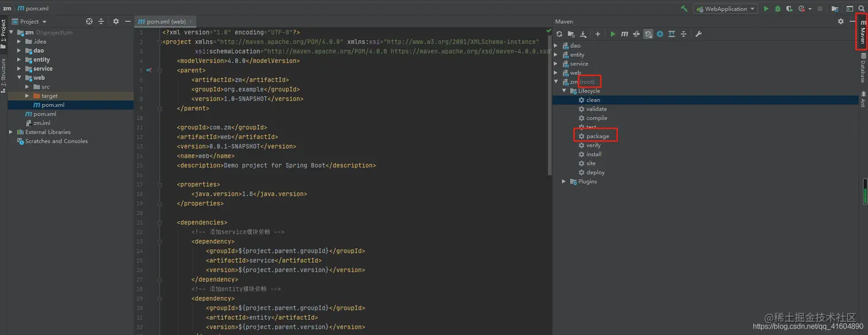
Task: Toggle the Database side tool window tab
Action: pyautogui.click(x=862, y=68)
